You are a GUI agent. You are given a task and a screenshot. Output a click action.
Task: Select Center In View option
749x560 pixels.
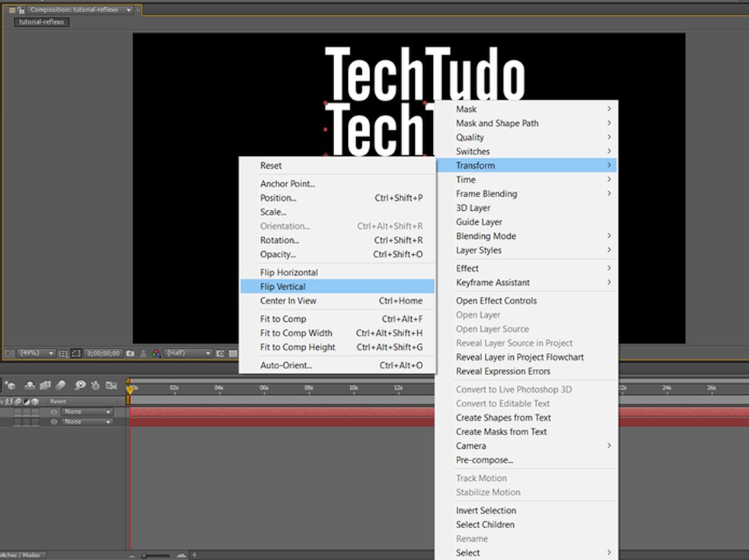coord(337,301)
